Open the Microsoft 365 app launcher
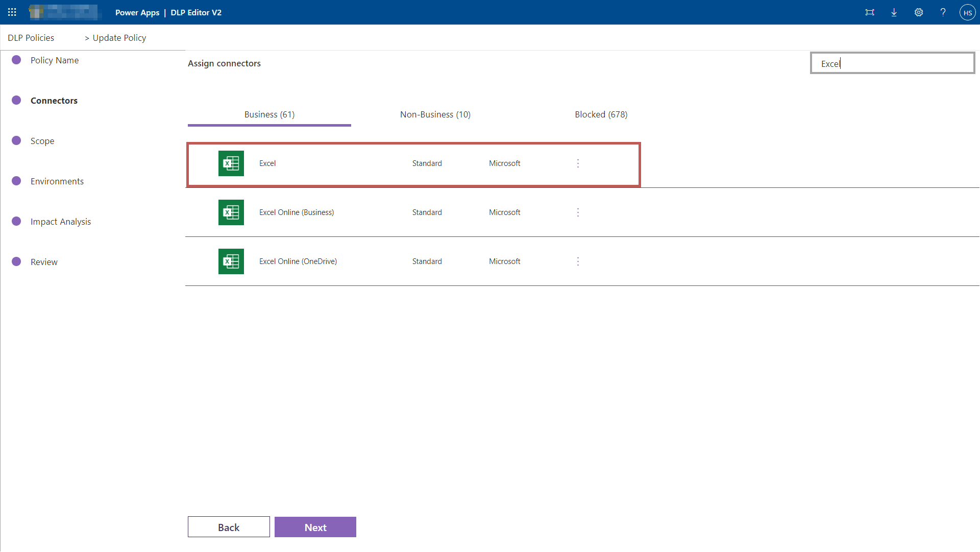Image resolution: width=980 pixels, height=552 pixels. [x=12, y=12]
